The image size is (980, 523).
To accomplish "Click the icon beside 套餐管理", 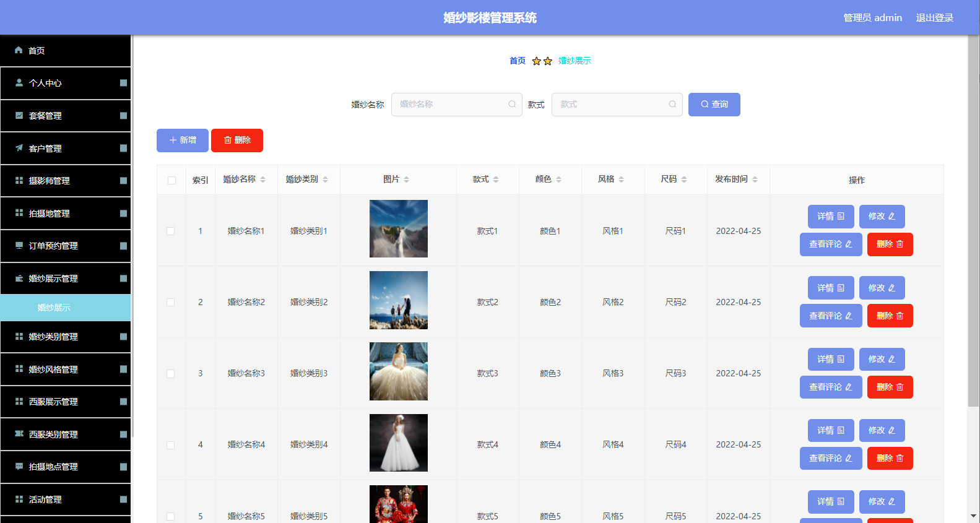I will (x=19, y=115).
